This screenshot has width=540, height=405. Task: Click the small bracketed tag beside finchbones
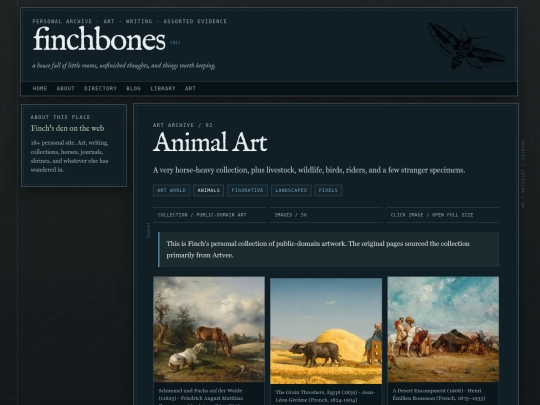pyautogui.click(x=175, y=43)
